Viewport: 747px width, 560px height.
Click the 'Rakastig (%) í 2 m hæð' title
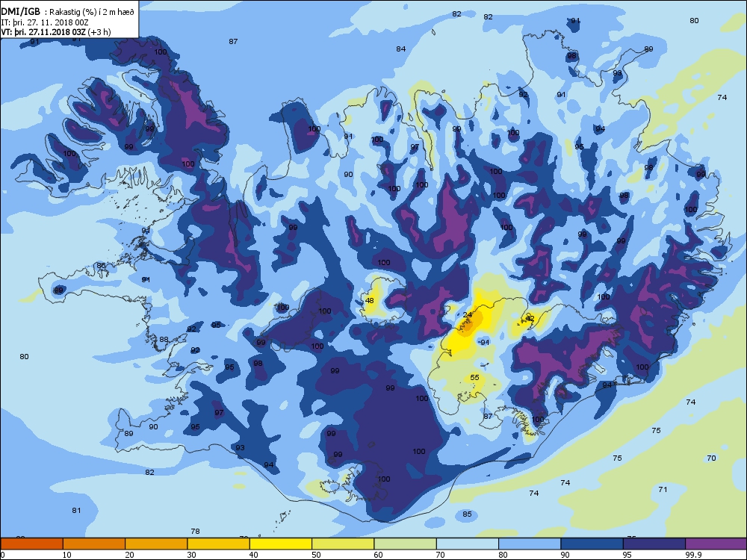[x=90, y=13]
